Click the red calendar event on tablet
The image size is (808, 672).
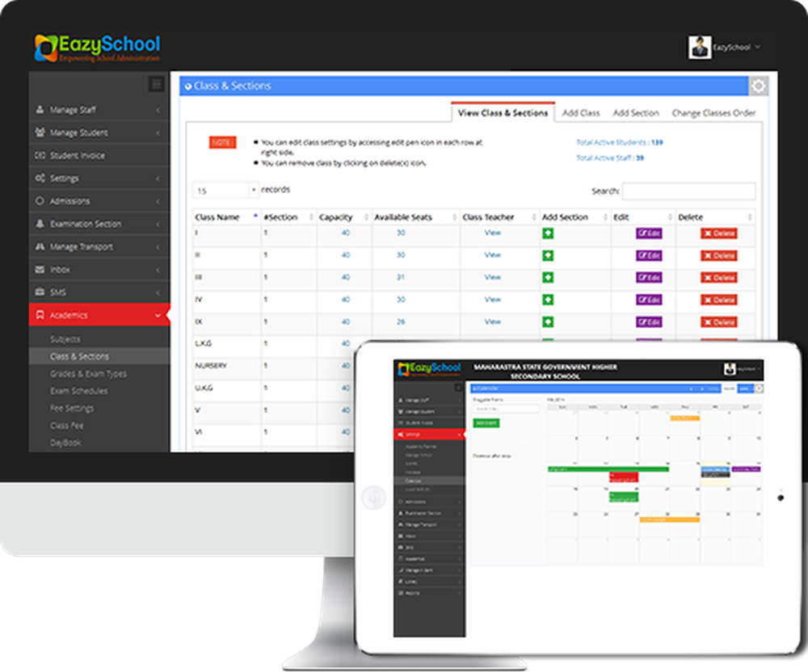(x=624, y=477)
